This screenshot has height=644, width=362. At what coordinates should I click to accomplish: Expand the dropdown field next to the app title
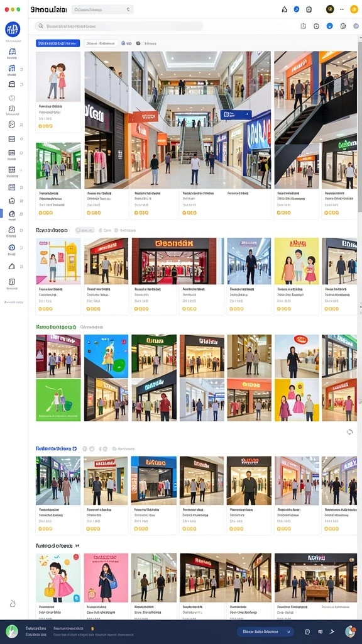102,9
